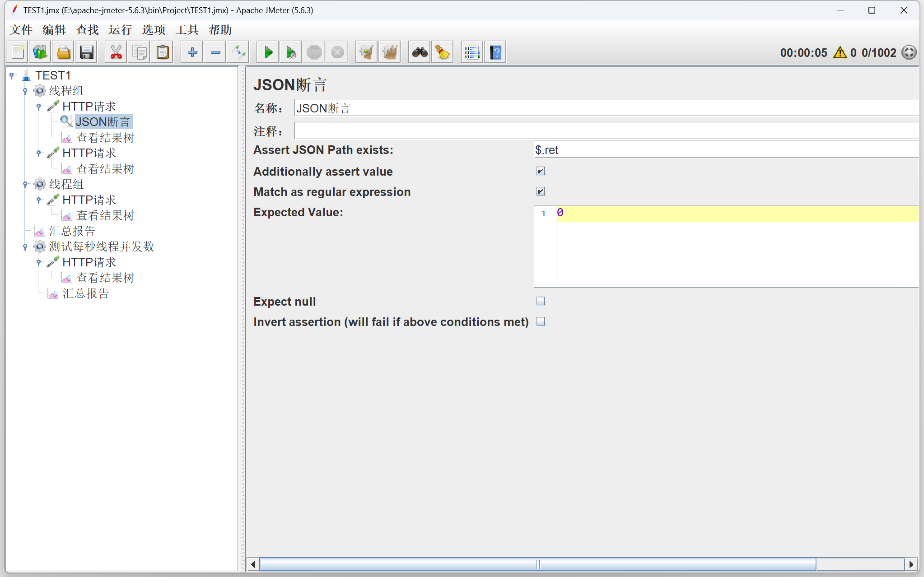Viewport: 924px width, 577px height.
Task: Collapse the TEST1 root node
Action: (x=12, y=75)
